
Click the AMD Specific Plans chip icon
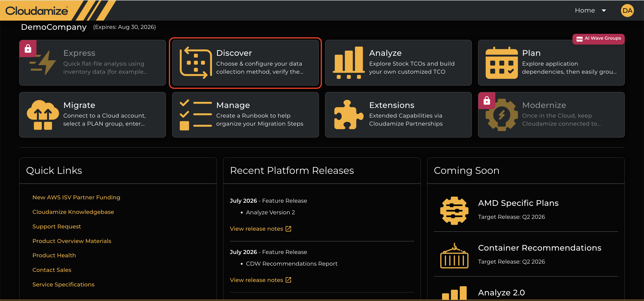tap(454, 211)
